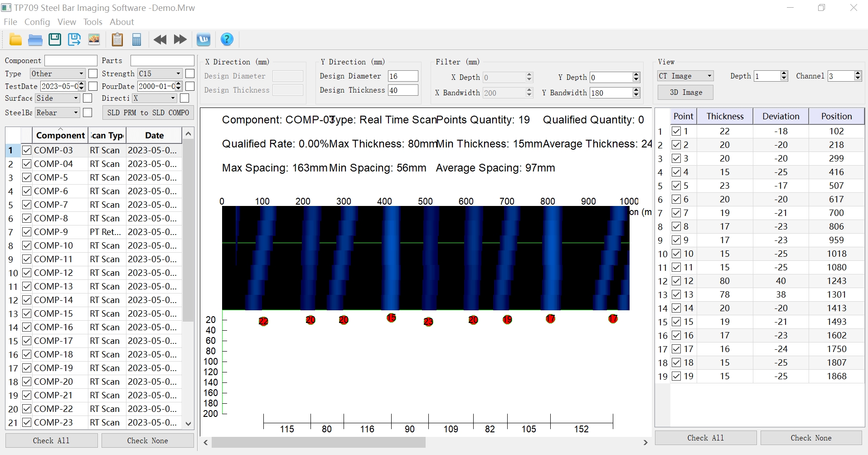
Task: Click the Deviation column header
Action: pyautogui.click(x=781, y=116)
